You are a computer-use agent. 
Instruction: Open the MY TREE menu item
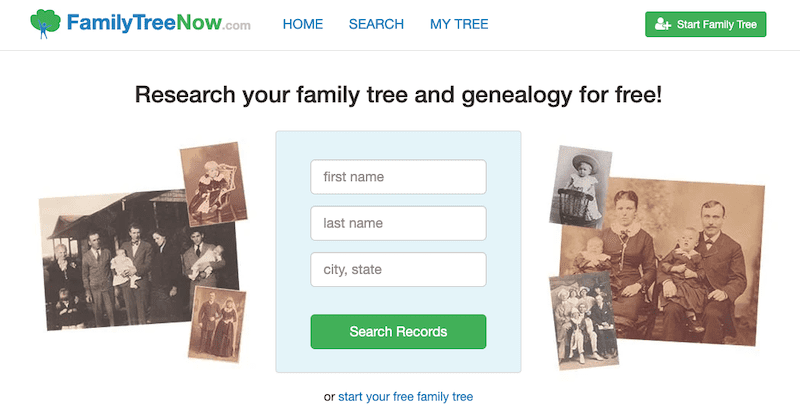point(459,24)
